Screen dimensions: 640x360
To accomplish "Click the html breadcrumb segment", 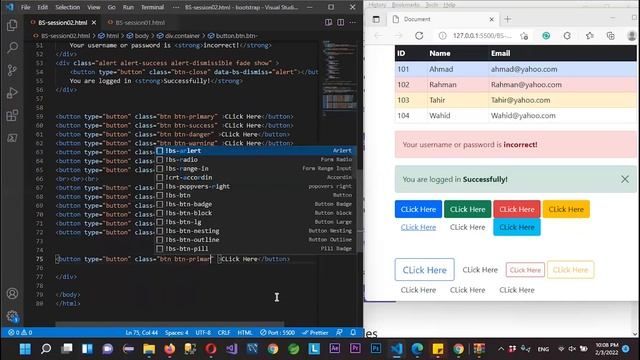I will pyautogui.click(x=109, y=36).
